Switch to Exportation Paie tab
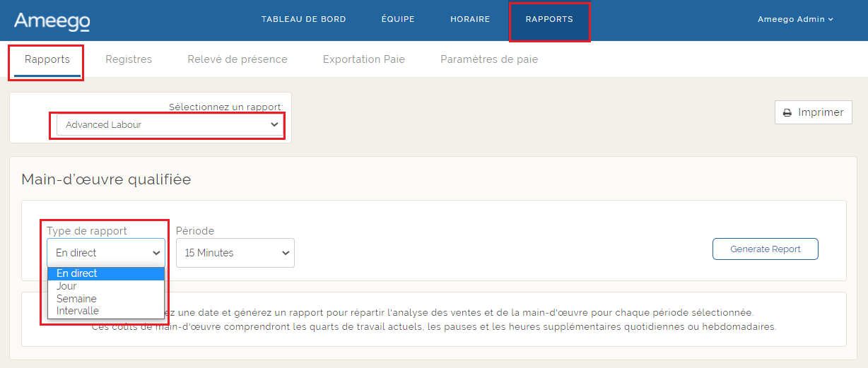 pyautogui.click(x=364, y=59)
